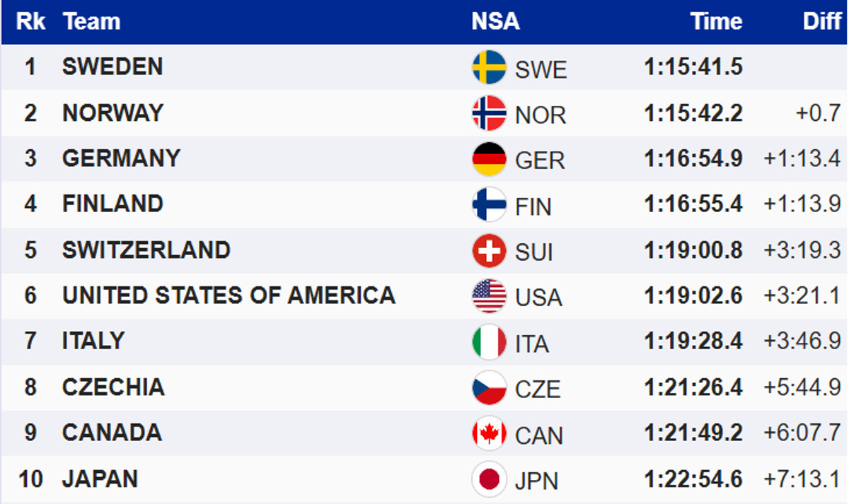Sort by the Rk column header
The height and width of the screenshot is (504, 849).
(30, 22)
